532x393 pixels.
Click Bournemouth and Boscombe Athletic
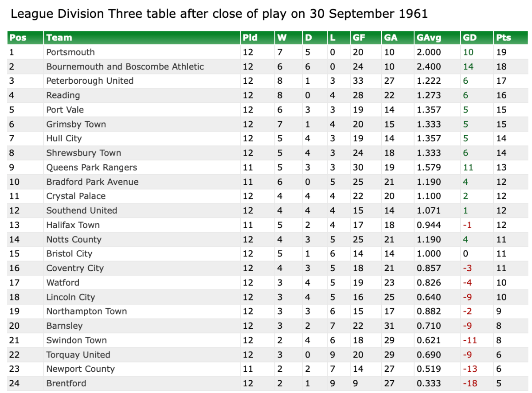click(x=125, y=66)
